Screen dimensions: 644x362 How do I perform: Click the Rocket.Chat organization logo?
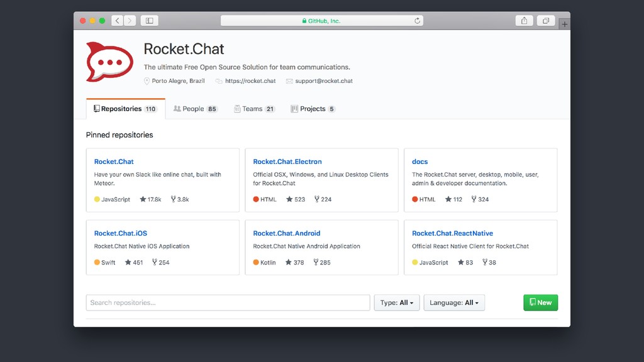coord(109,62)
